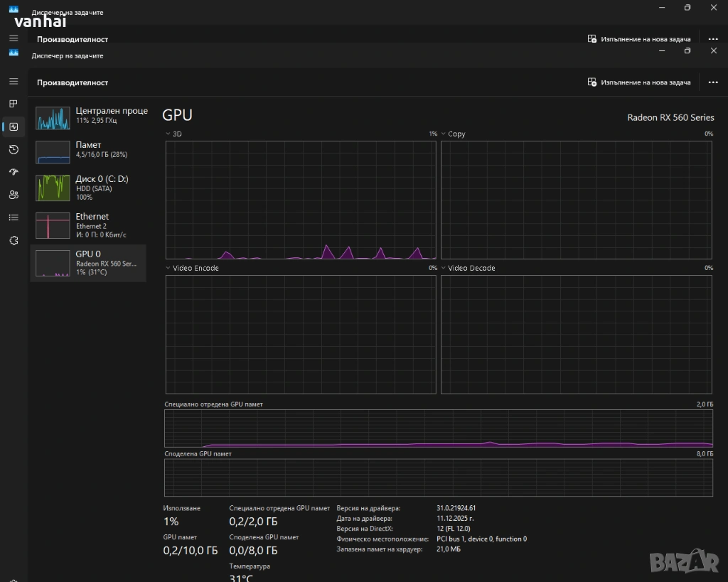Open the Video Encode engine dropdown

168,268
